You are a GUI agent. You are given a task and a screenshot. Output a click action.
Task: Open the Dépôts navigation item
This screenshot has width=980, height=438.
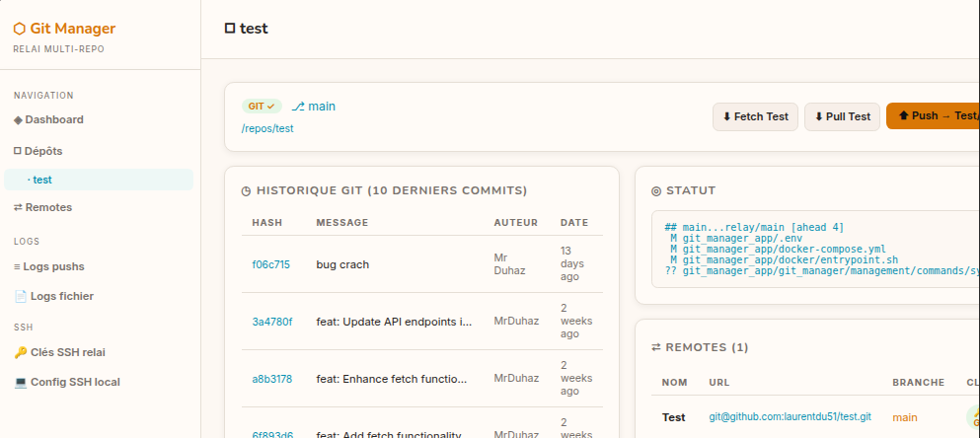[x=38, y=151]
